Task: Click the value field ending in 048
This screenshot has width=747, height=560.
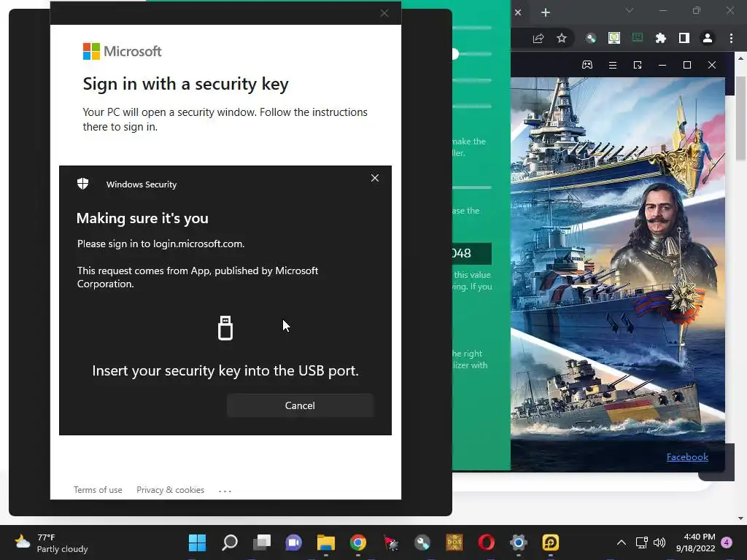Action: click(x=472, y=253)
